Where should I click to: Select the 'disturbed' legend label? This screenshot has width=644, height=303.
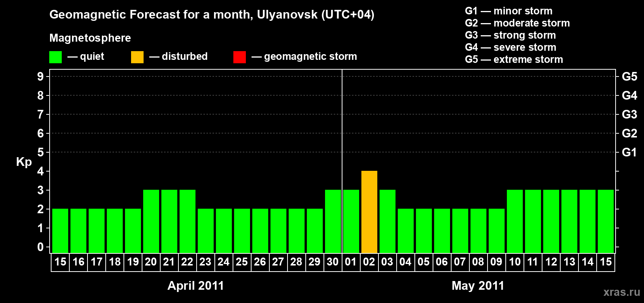184,56
